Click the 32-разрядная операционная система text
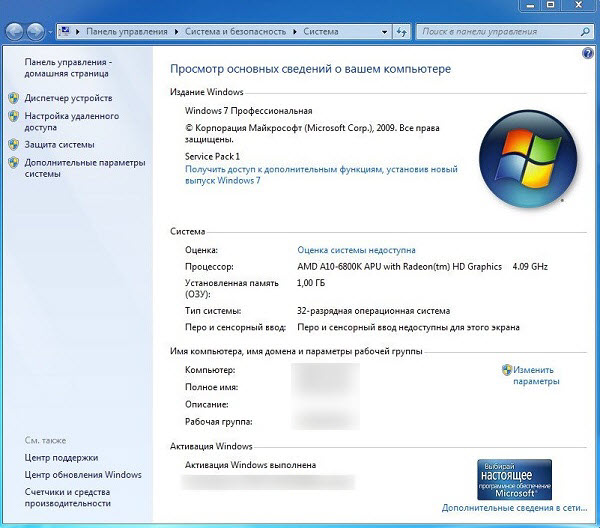 point(373,311)
